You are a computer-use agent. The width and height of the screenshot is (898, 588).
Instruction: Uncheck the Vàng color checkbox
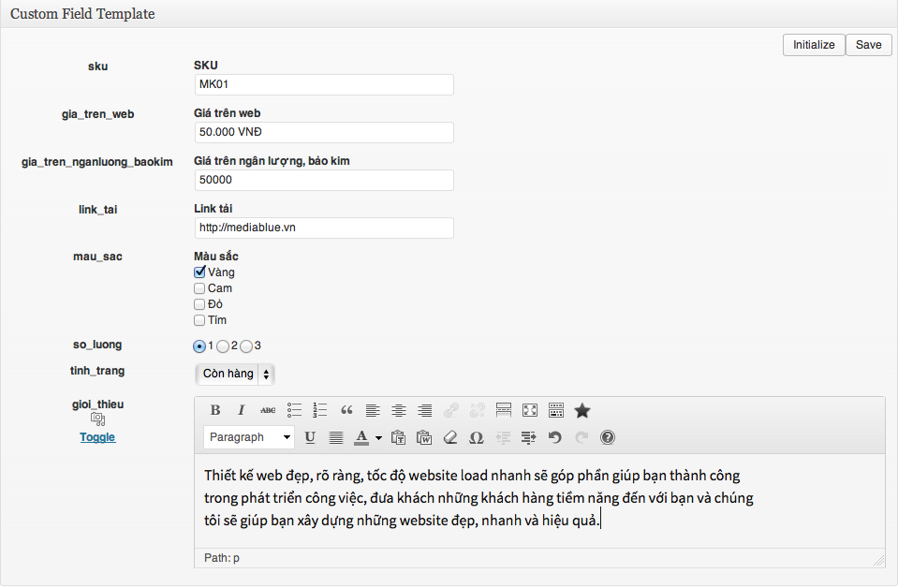199,272
